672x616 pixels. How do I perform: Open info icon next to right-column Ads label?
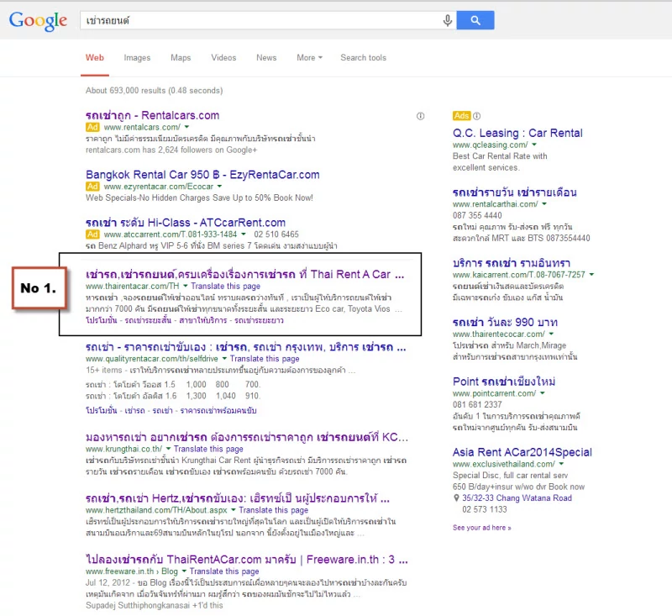(x=477, y=116)
